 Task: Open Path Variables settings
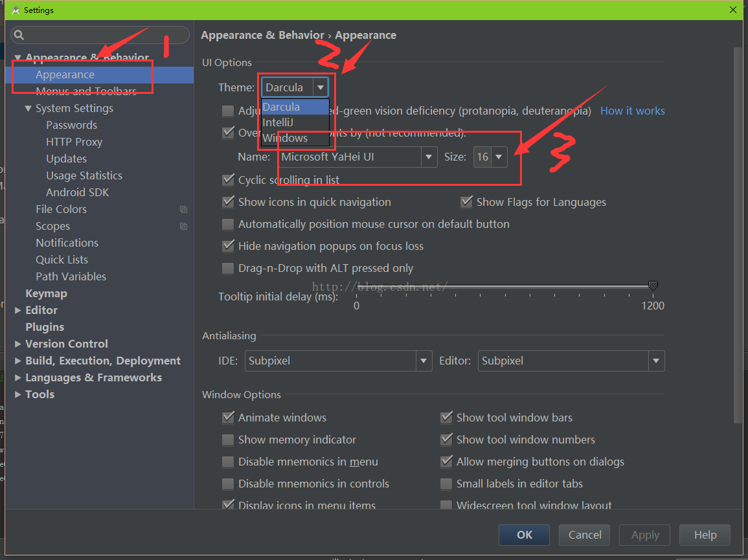tap(71, 276)
